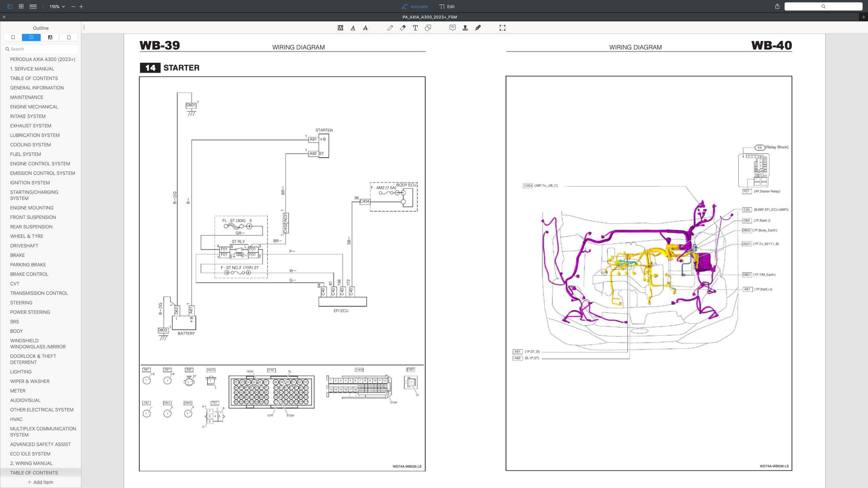Select the Shapes annotation tool
Screen dimensions: 868x488
(x=428, y=28)
